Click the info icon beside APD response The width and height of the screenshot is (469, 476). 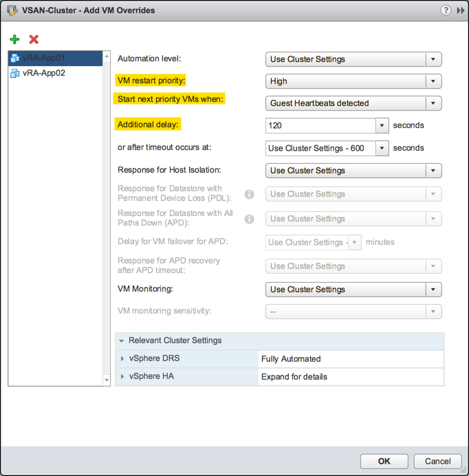click(x=250, y=219)
